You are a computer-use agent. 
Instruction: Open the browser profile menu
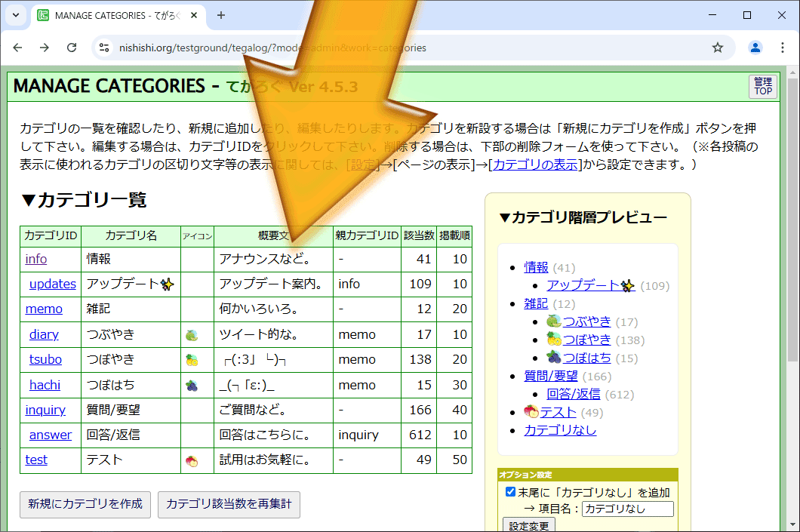click(x=755, y=48)
